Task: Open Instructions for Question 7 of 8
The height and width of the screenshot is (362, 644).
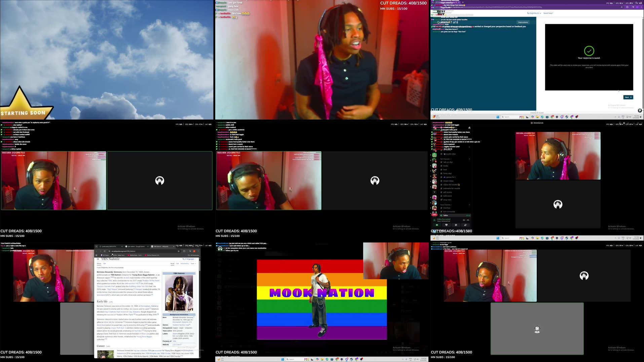Action: click(x=523, y=22)
